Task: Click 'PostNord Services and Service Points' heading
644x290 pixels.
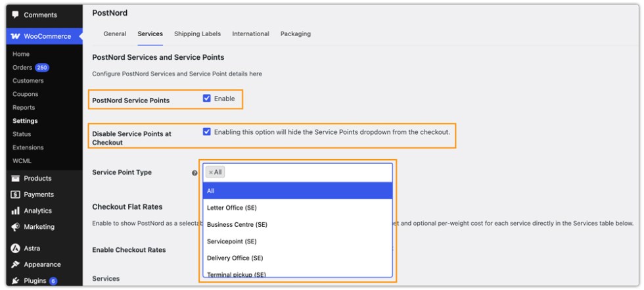Action: (158, 57)
